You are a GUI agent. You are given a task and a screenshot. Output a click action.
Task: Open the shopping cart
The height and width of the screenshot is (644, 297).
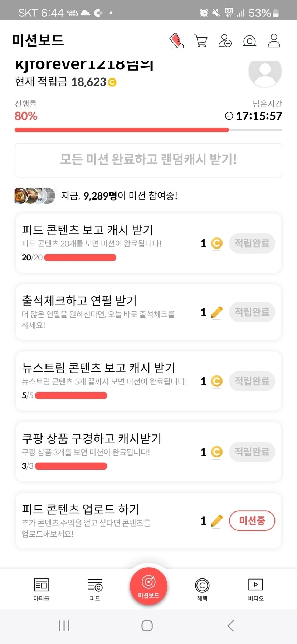tap(200, 40)
